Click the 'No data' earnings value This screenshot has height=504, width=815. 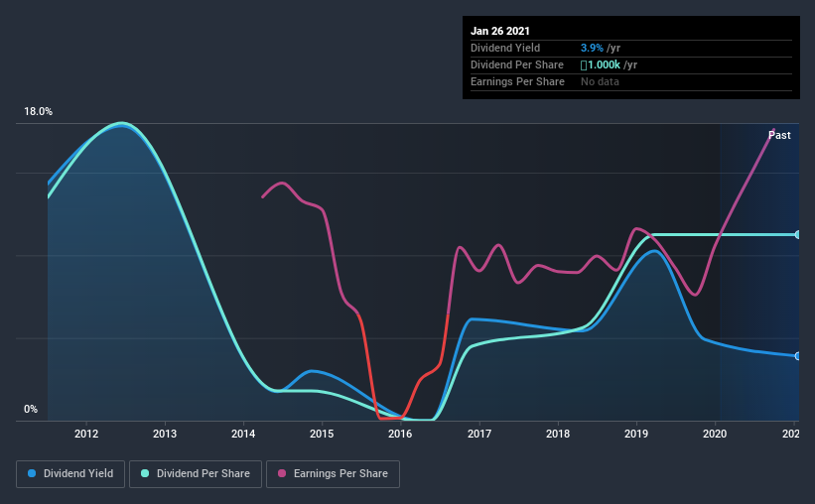pos(600,81)
